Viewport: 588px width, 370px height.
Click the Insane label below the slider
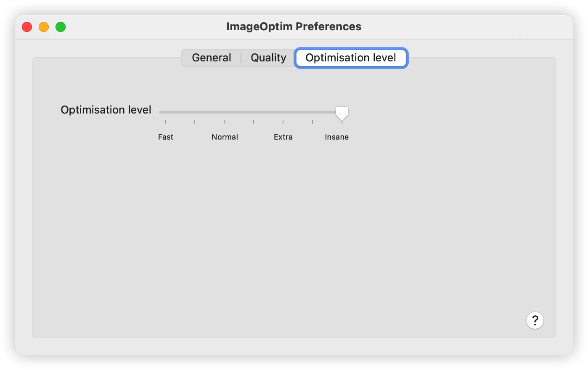[336, 137]
